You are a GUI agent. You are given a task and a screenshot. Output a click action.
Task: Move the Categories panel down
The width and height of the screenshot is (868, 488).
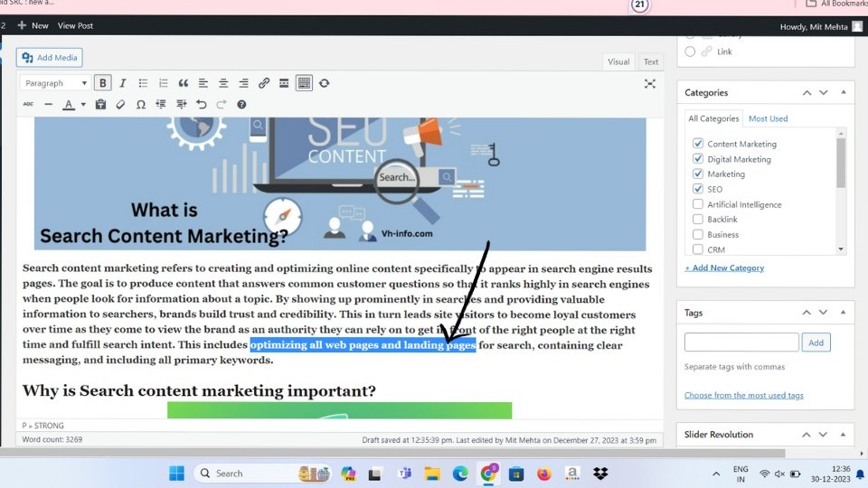823,92
